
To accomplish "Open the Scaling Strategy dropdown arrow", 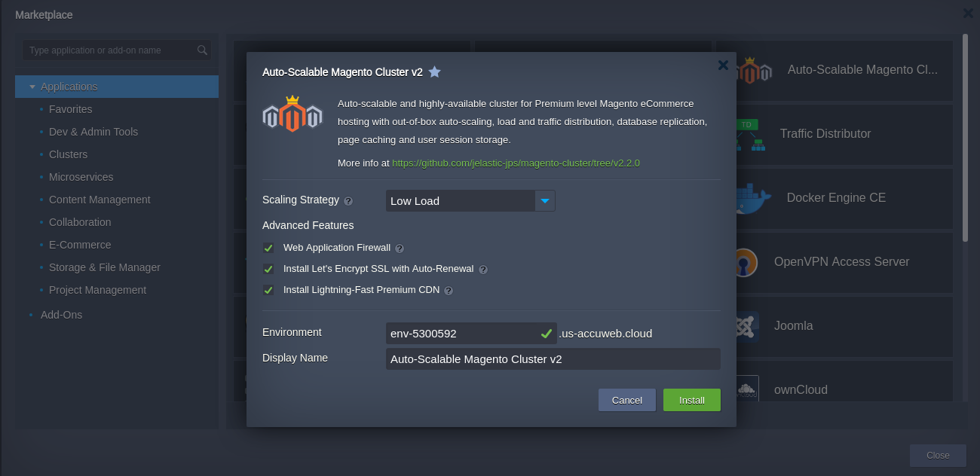I will click(x=545, y=201).
